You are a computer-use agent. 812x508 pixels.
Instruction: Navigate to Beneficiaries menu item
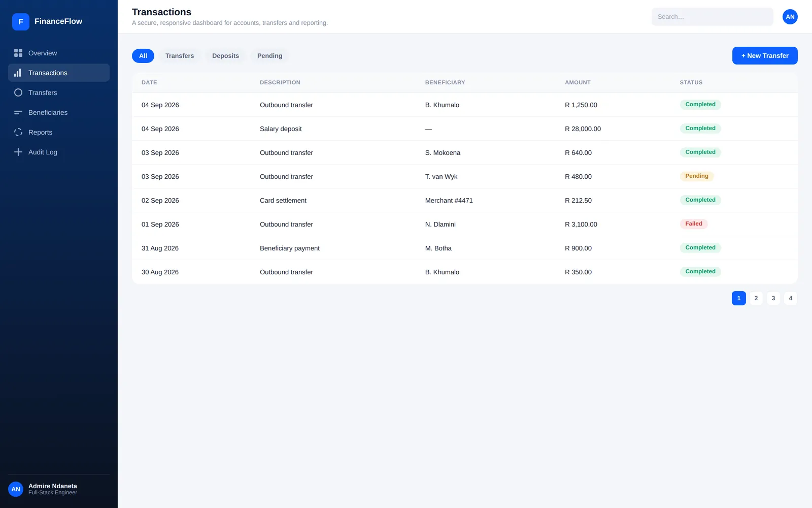59,112
